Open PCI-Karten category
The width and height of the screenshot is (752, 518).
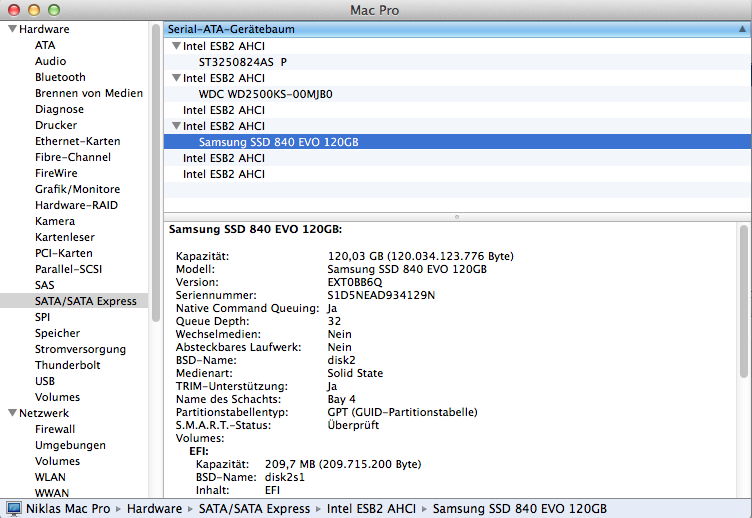click(63, 253)
